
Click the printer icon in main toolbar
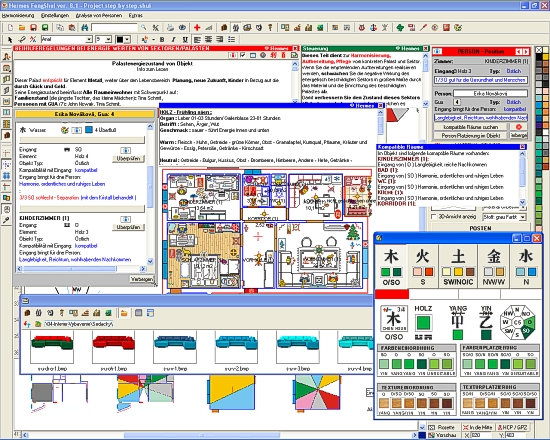[x=170, y=27]
